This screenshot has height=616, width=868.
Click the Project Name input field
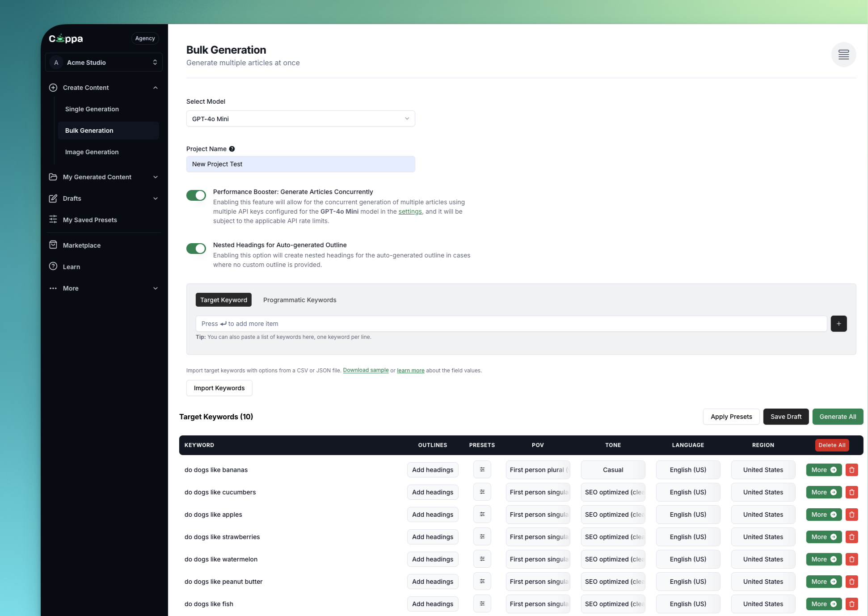[x=300, y=164]
